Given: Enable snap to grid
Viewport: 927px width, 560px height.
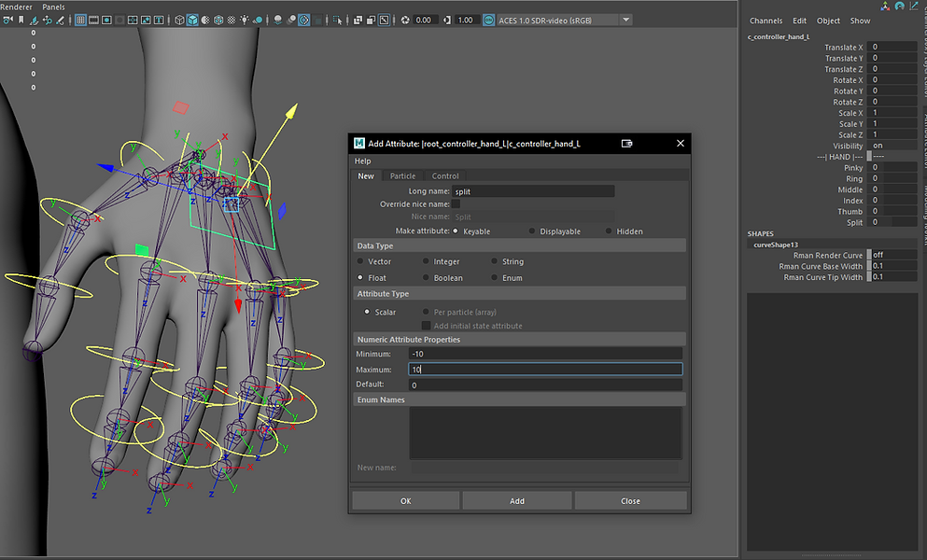Looking at the screenshot, I should pos(80,20).
